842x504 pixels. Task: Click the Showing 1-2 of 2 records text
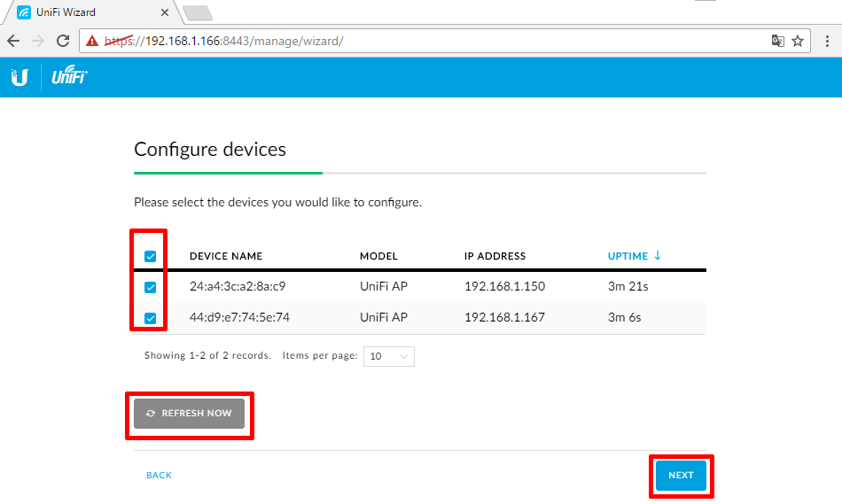(207, 355)
